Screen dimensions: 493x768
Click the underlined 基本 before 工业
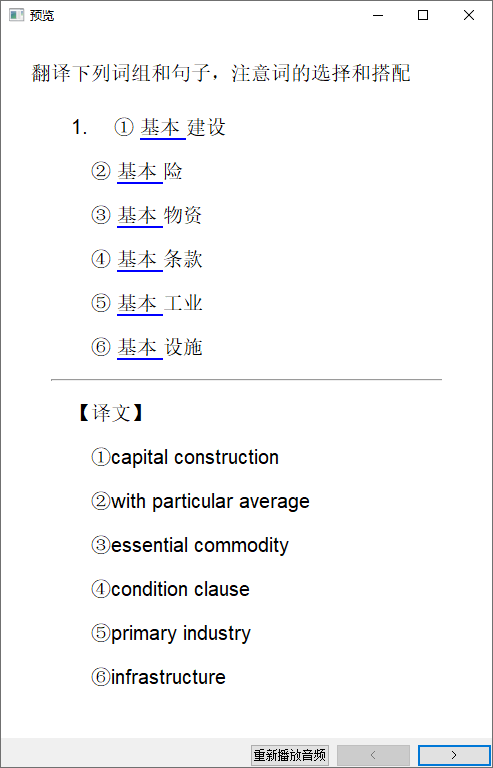point(140,304)
